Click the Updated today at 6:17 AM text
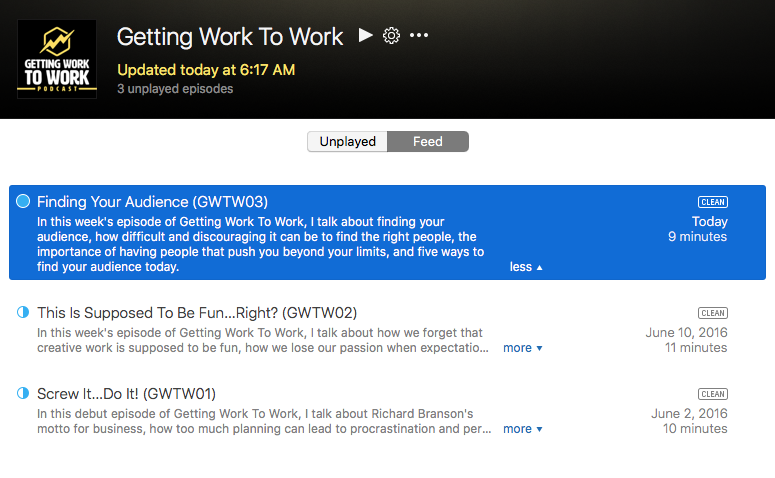The width and height of the screenshot is (775, 478). coord(206,70)
